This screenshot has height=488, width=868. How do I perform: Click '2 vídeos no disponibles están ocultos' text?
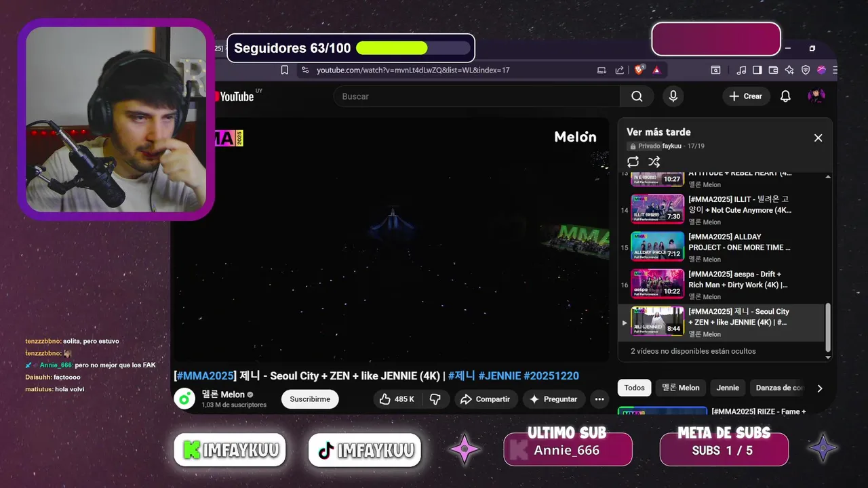pos(693,351)
